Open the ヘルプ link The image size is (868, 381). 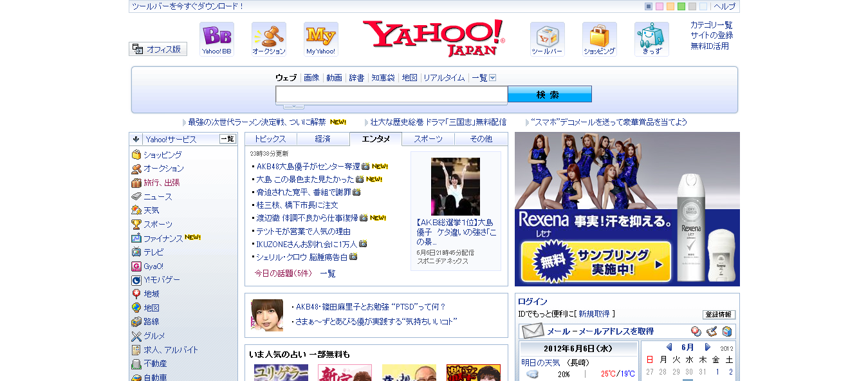(725, 6)
